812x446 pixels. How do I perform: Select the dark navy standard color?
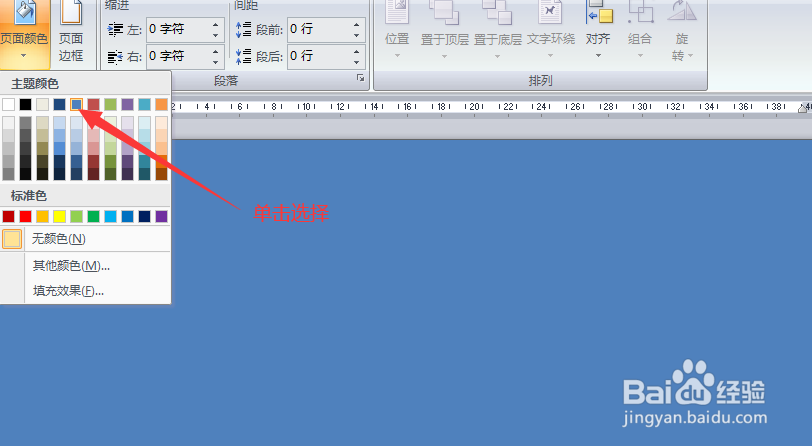(144, 216)
